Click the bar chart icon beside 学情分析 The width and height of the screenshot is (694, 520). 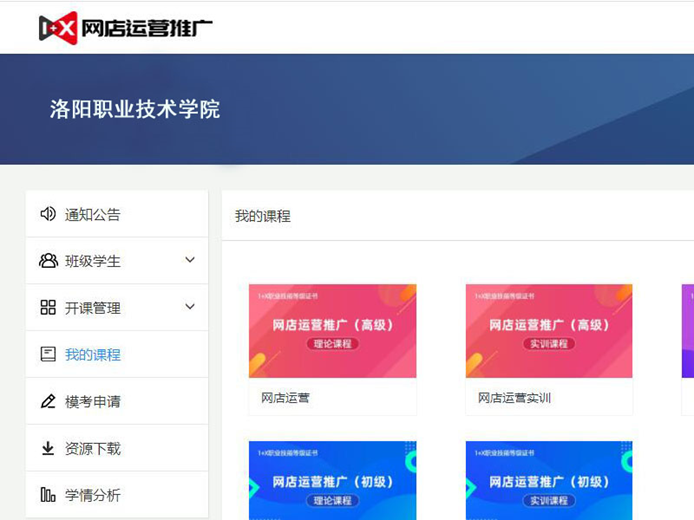[x=48, y=495]
